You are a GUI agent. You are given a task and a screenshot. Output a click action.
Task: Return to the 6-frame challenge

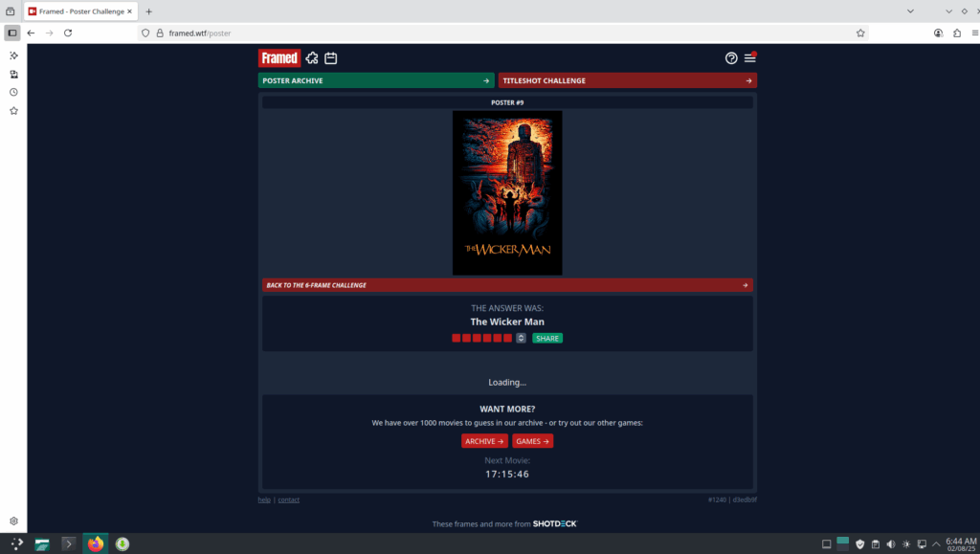pos(507,285)
